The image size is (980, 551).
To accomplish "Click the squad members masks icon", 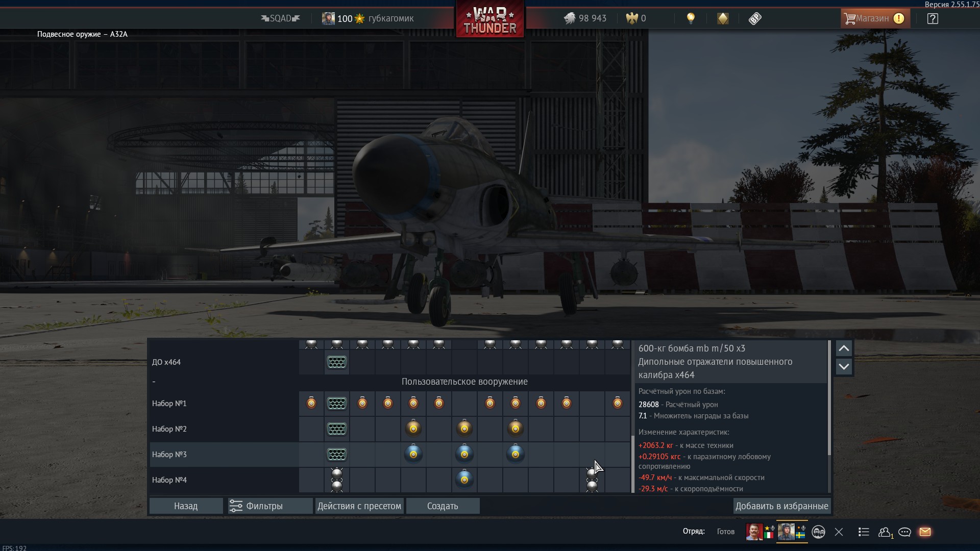I will [818, 532].
